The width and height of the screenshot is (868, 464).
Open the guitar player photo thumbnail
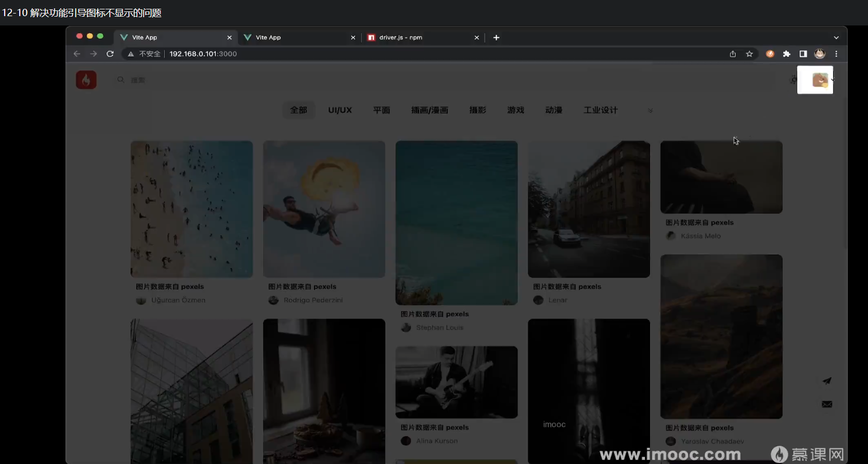click(457, 382)
